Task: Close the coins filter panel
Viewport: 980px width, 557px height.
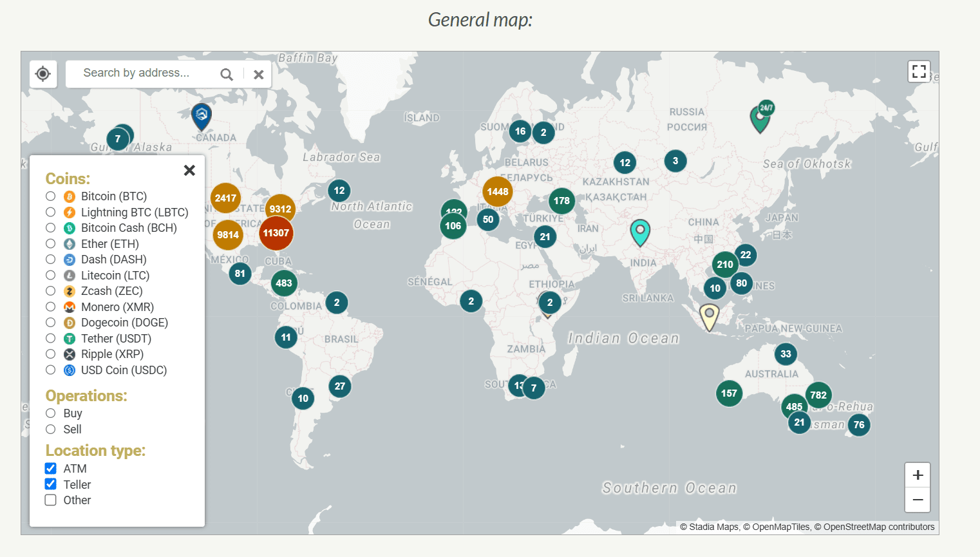Action: (x=189, y=170)
